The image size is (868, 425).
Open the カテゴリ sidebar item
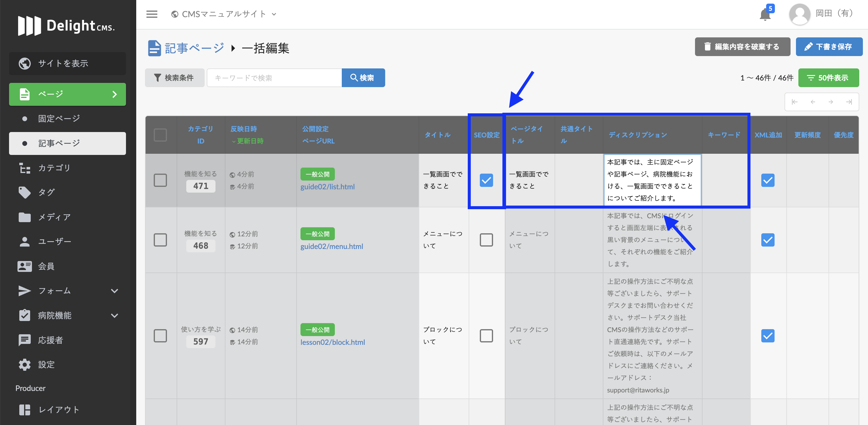click(54, 168)
